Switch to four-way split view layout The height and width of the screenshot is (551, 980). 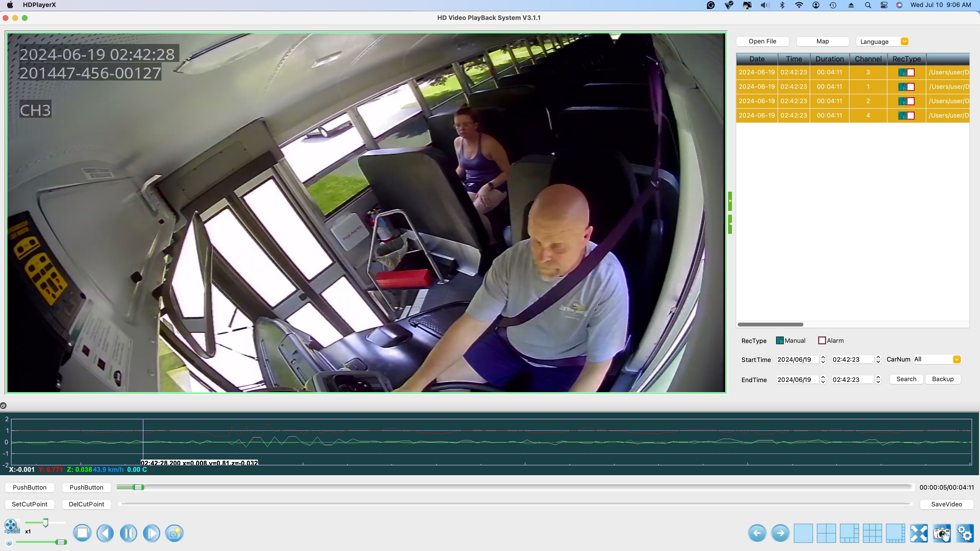click(x=826, y=533)
